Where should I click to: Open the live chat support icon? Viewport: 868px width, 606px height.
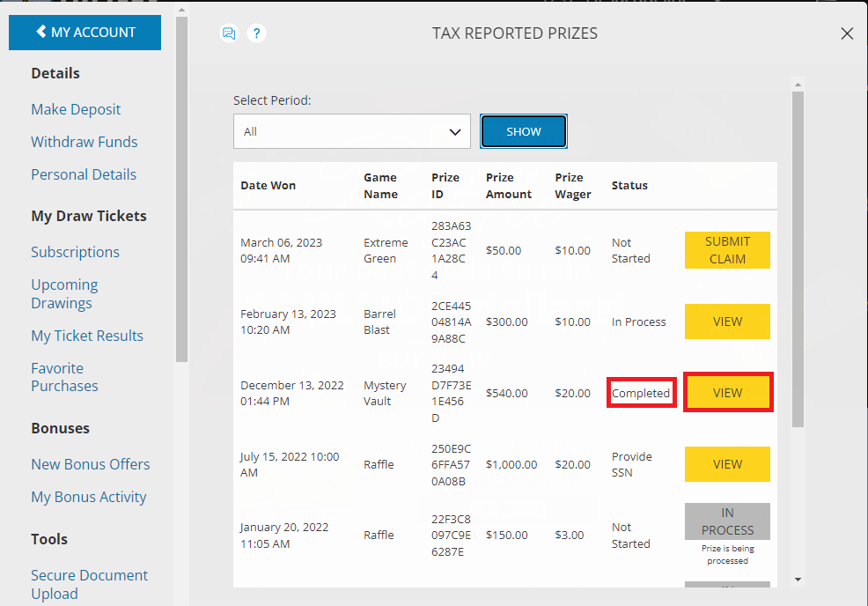229,33
